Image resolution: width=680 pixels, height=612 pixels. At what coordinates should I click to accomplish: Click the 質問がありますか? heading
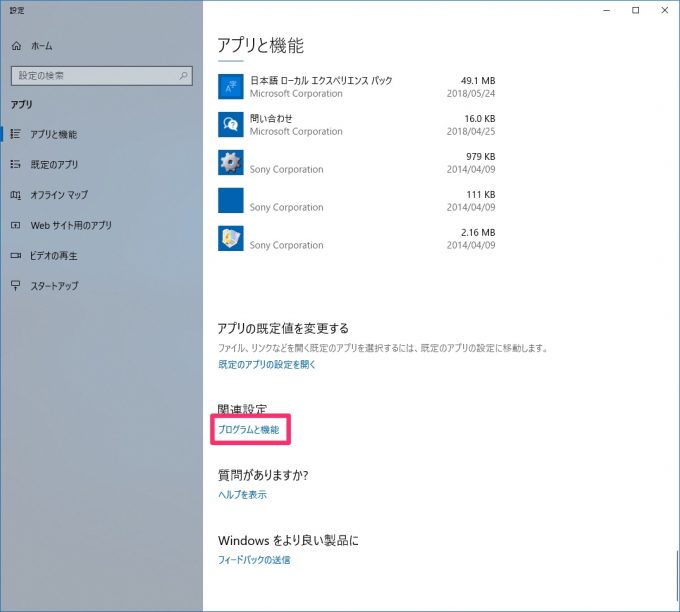tap(263, 475)
